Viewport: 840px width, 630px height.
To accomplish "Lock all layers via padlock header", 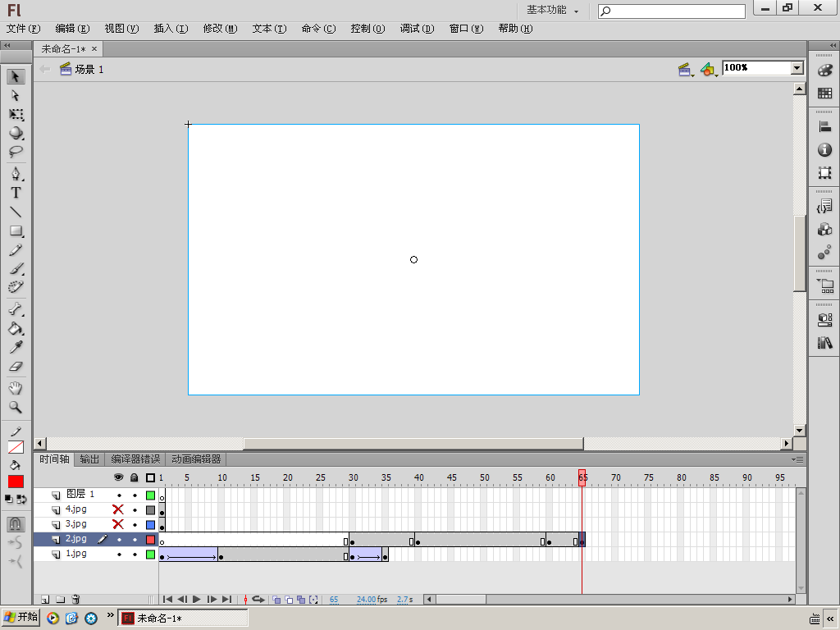I will [135, 477].
